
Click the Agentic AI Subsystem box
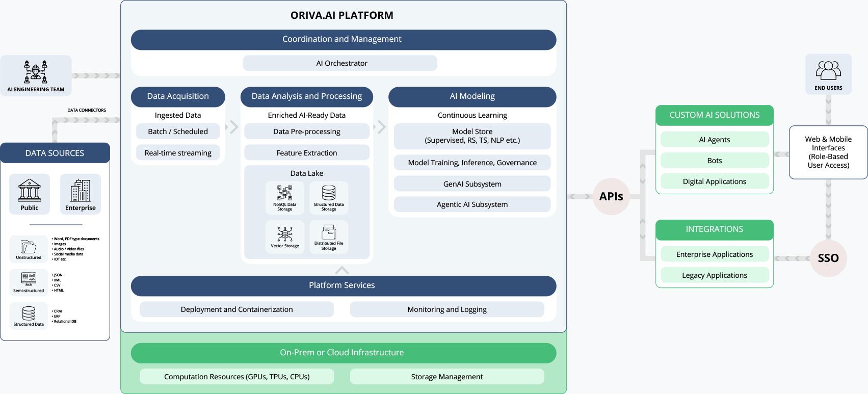point(472,204)
